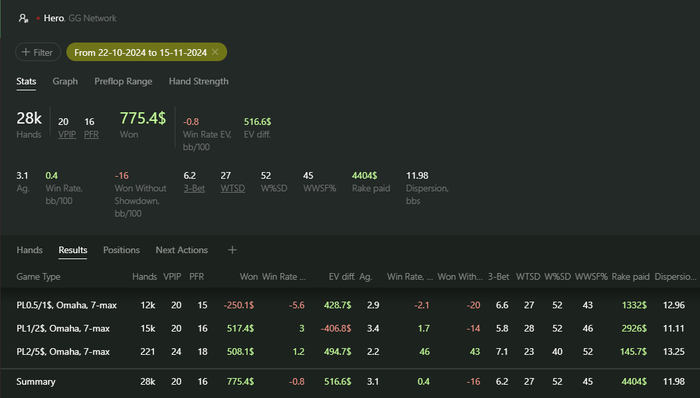
Task: Sort table by Rake paid column
Action: 630,277
